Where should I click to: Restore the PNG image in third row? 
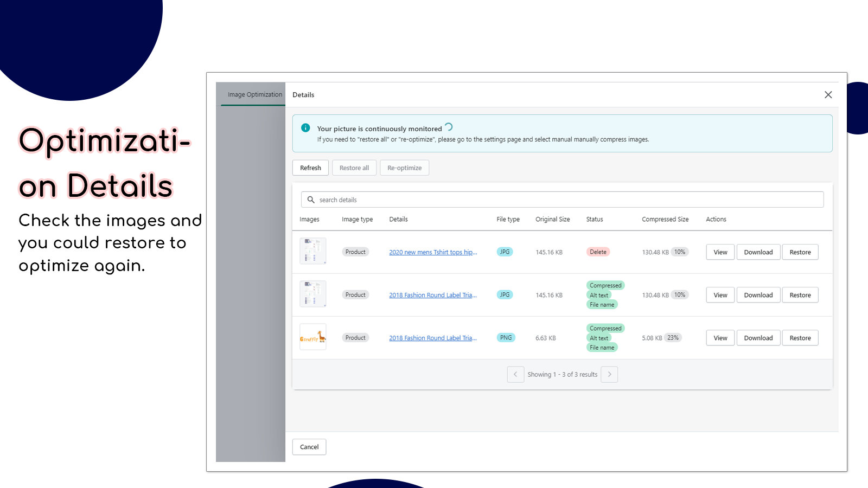tap(800, 338)
